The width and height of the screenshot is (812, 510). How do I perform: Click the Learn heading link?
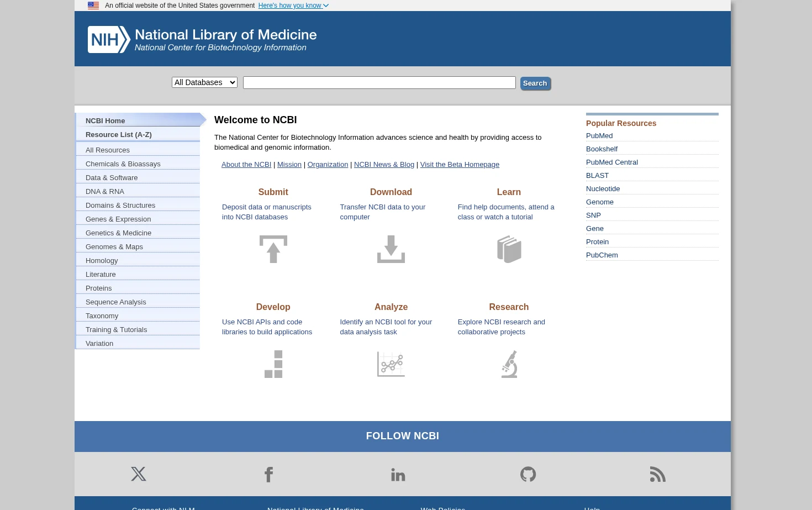click(x=509, y=192)
